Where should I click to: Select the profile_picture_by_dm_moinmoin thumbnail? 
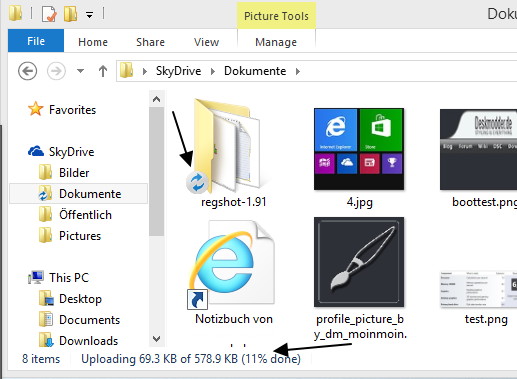359,262
